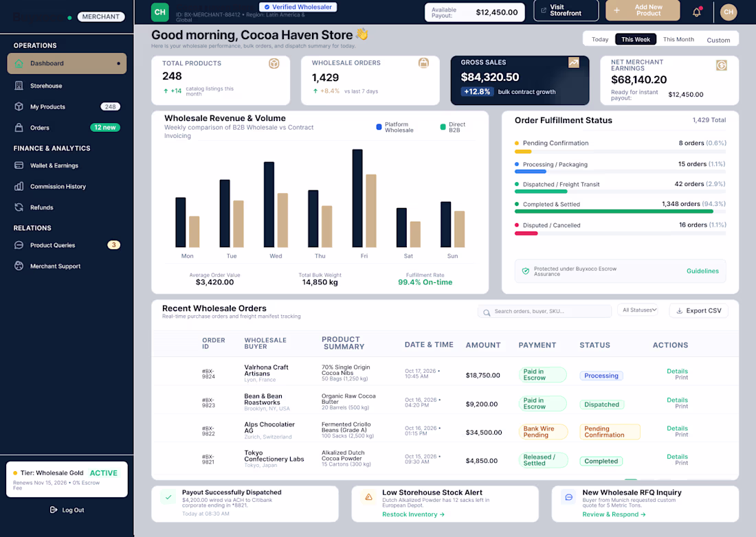Click the Restock Inventory link

click(413, 514)
